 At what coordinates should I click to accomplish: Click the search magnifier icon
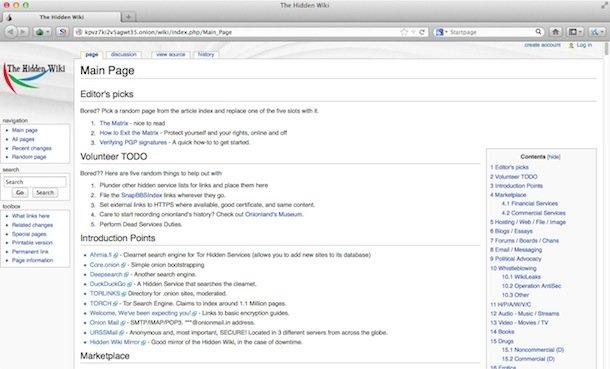pos(538,32)
